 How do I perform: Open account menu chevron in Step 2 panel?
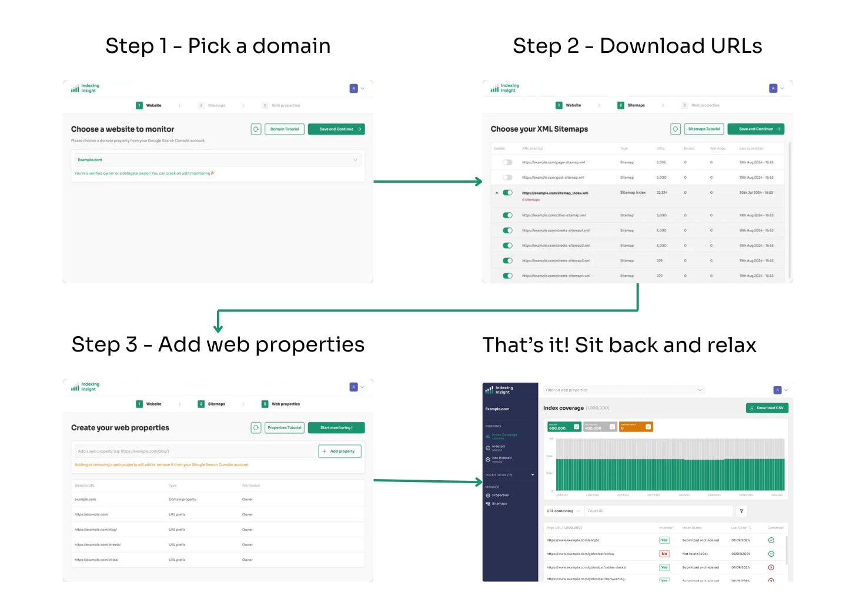pyautogui.click(x=783, y=89)
